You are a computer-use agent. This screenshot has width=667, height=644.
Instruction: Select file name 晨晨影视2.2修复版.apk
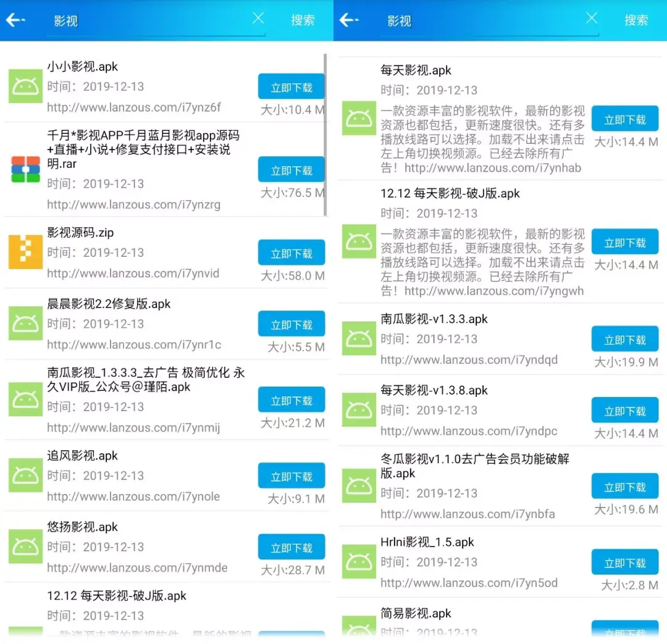click(109, 304)
